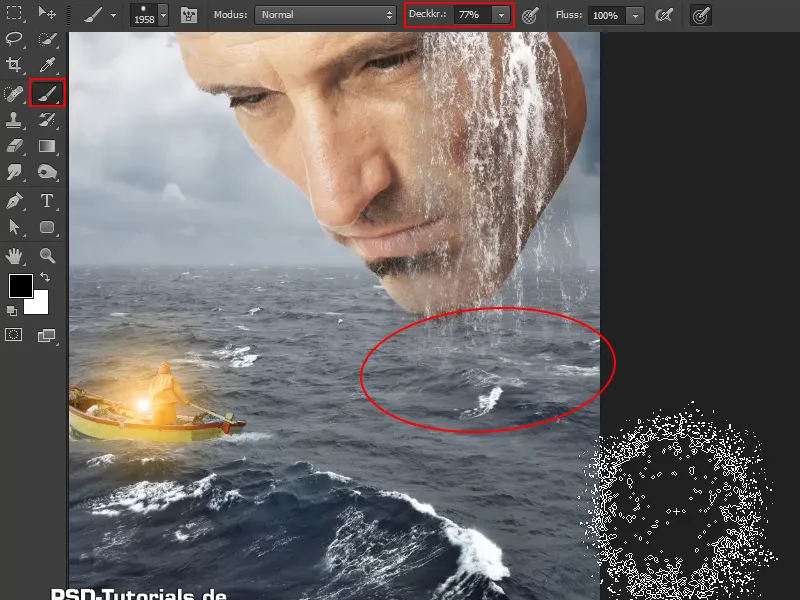Select the Pen tool
The height and width of the screenshot is (600, 800).
(x=14, y=201)
